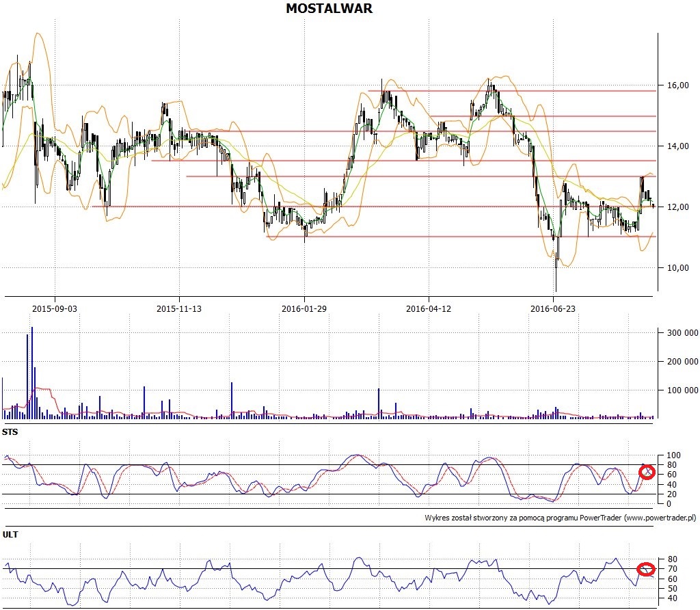Click the ULT axis value 80
This screenshot has height=610, width=700.
point(672,559)
